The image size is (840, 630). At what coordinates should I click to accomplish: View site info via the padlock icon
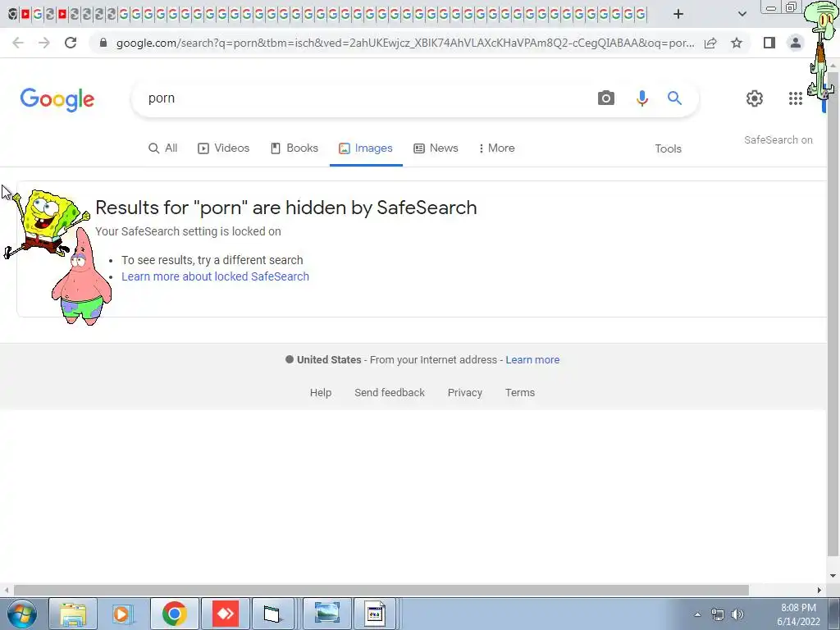(103, 43)
